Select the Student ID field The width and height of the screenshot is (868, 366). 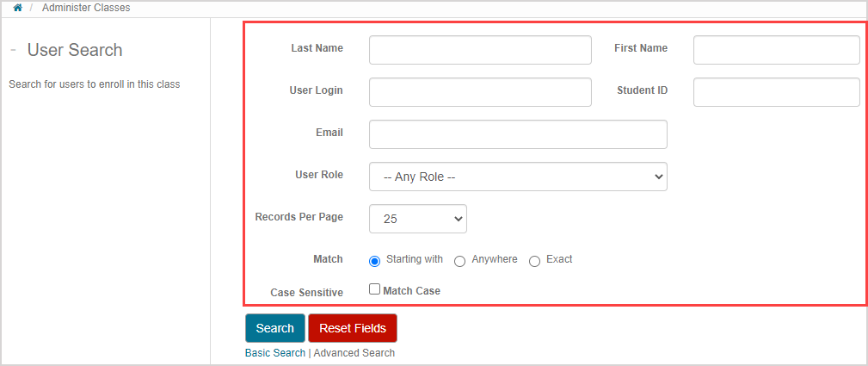[776, 92]
